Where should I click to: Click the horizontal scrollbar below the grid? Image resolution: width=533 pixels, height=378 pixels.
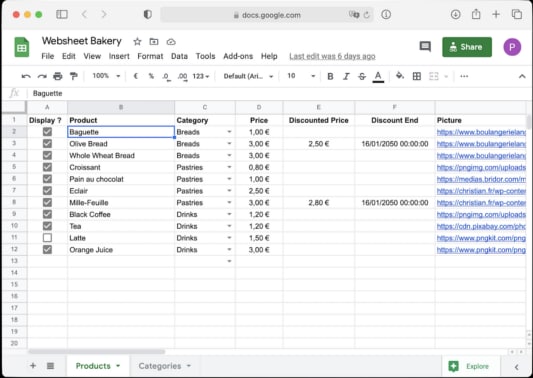(x=97, y=352)
